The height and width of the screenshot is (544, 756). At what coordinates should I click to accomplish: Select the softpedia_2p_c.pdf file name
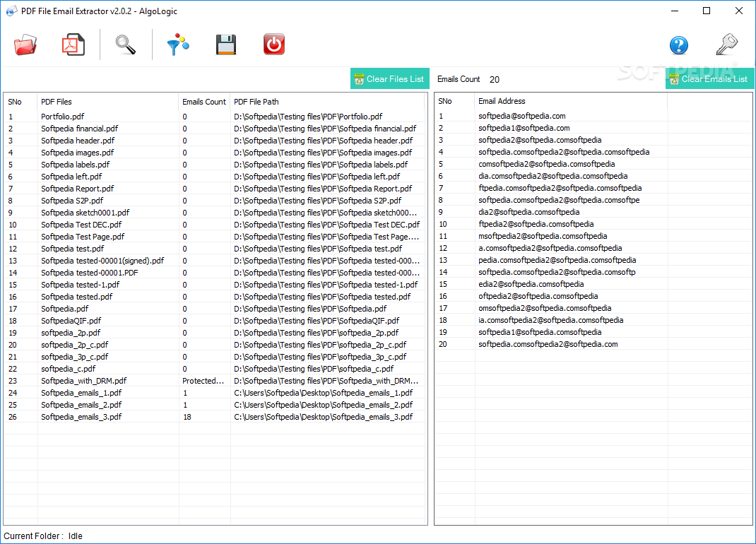click(x=75, y=345)
